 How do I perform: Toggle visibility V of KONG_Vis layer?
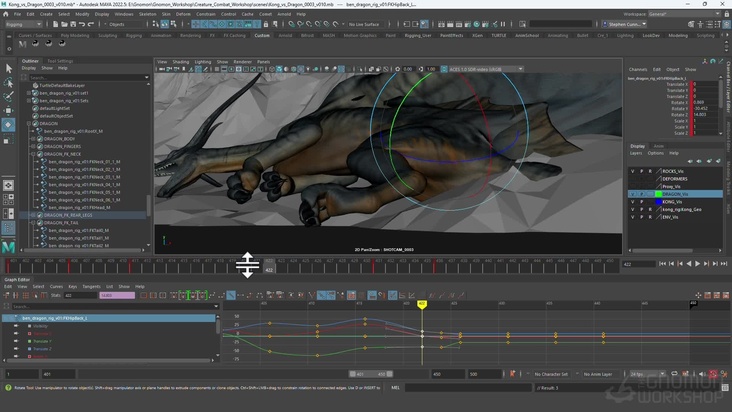click(x=631, y=201)
